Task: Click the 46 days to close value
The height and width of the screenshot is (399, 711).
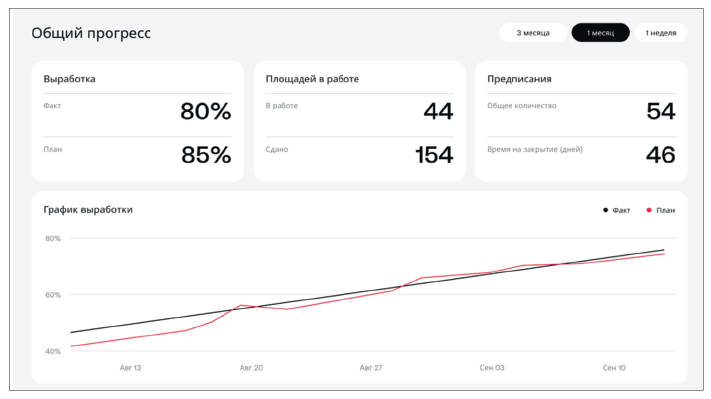Action: [x=661, y=155]
